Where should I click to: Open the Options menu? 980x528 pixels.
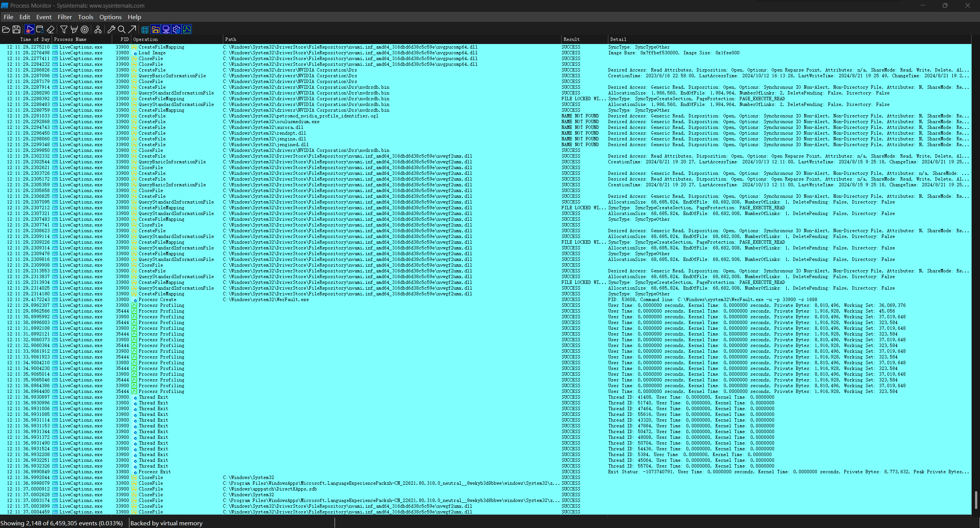[x=110, y=17]
